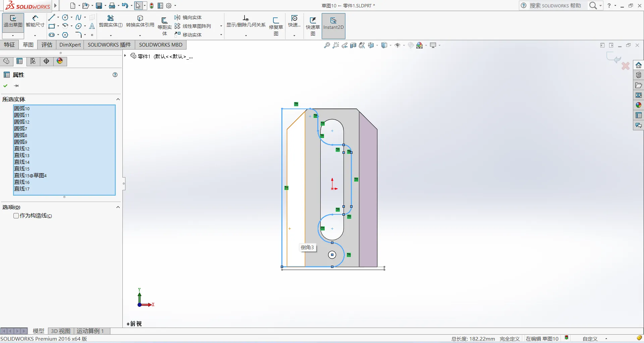Switch to the SOLIDWORKS 插件 tab
Image resolution: width=644 pixels, height=343 pixels.
pos(109,45)
